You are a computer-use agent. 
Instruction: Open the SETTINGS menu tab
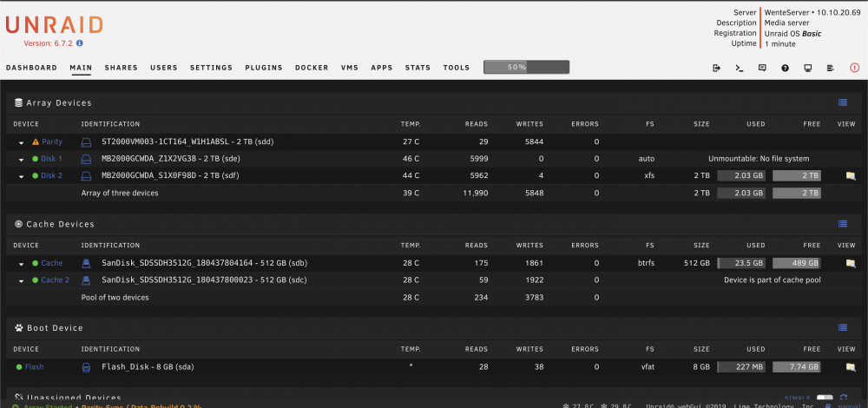pyautogui.click(x=212, y=68)
